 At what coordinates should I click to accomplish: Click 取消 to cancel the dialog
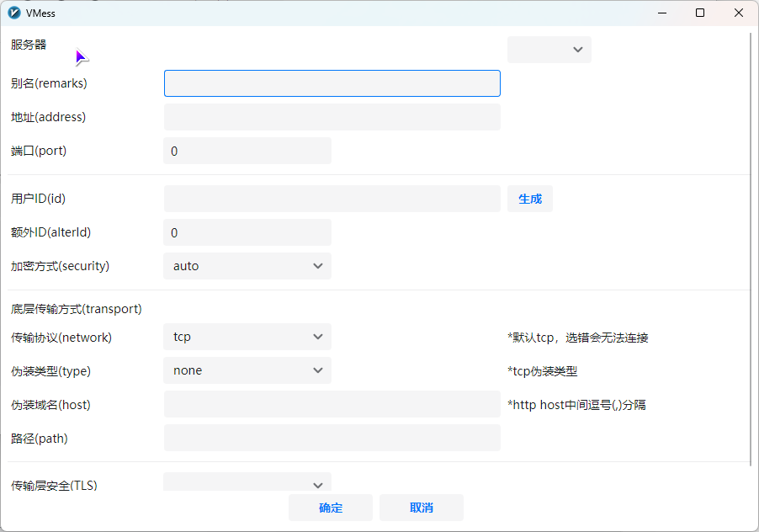[x=421, y=508]
